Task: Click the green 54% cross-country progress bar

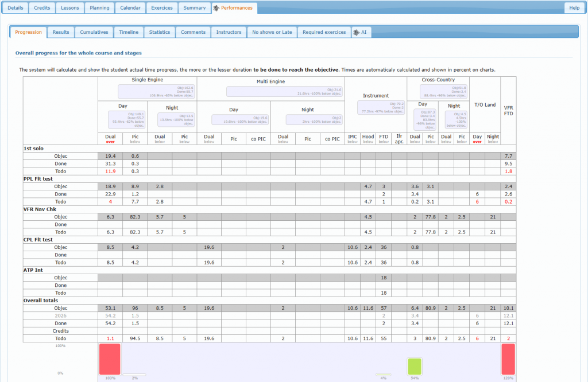Action: point(415,367)
